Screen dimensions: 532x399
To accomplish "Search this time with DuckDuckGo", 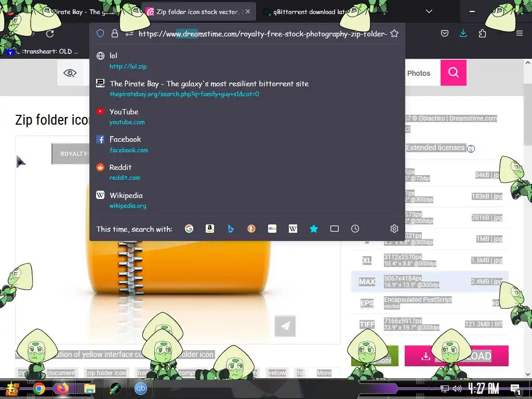I will [251, 229].
